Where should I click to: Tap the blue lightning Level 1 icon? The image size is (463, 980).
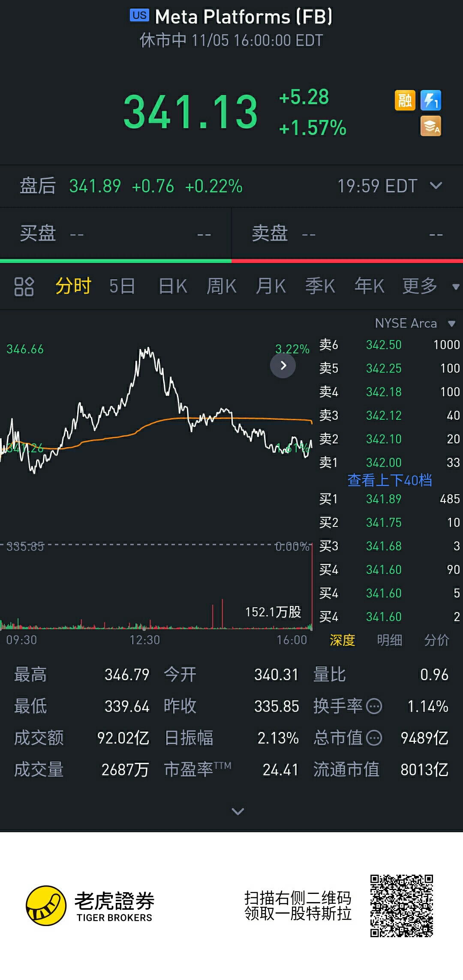pos(430,101)
